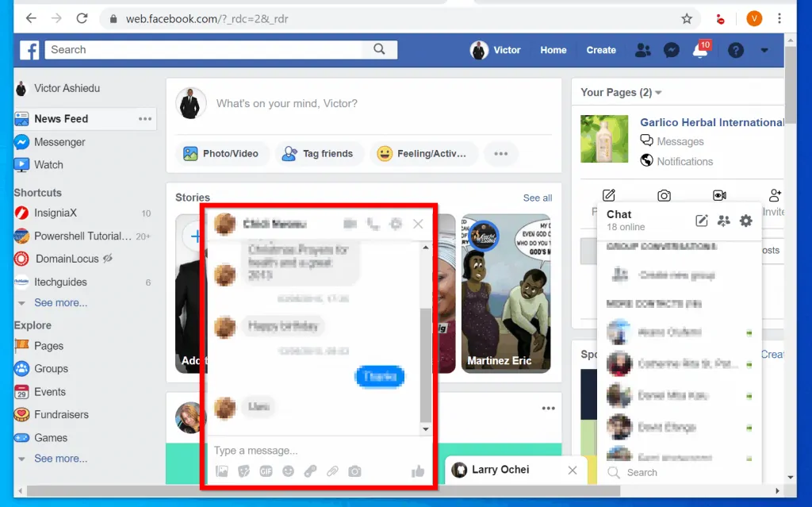Start voice call in chat window

(x=373, y=224)
